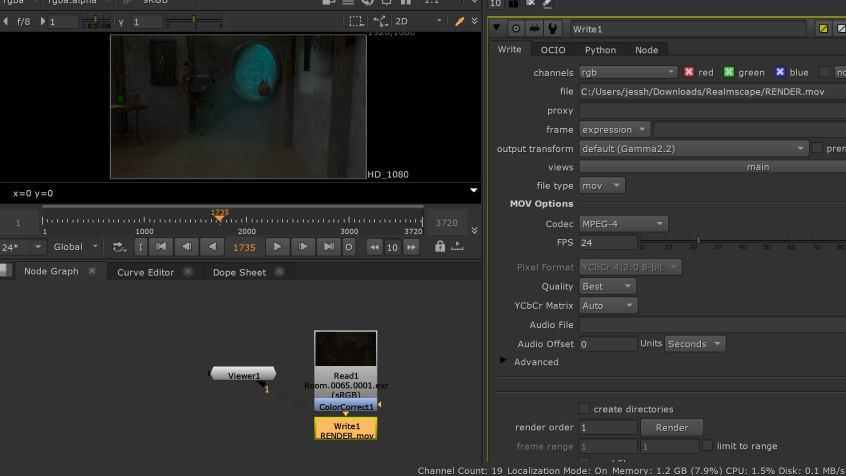Viewport: 846px width, 476px height.
Task: Increase f-stop with right arrow
Action: click(43, 22)
